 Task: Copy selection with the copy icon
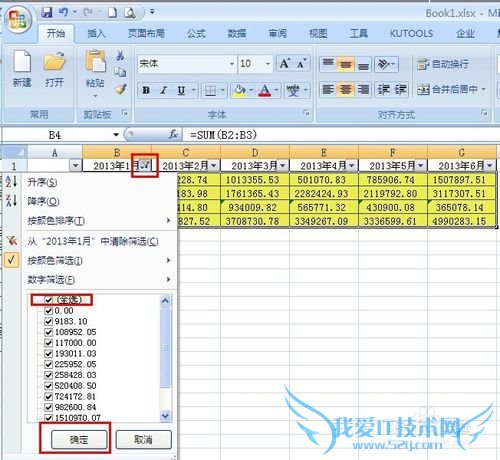coord(120,72)
